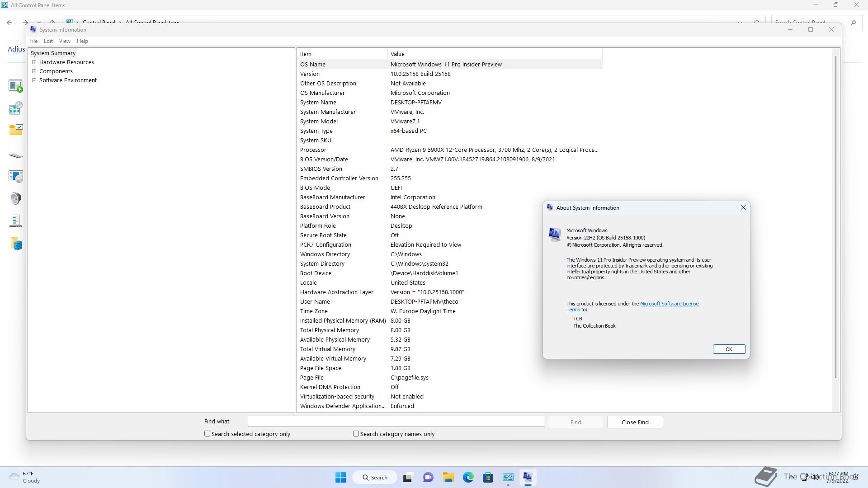Select the System Name row

tap(450, 102)
